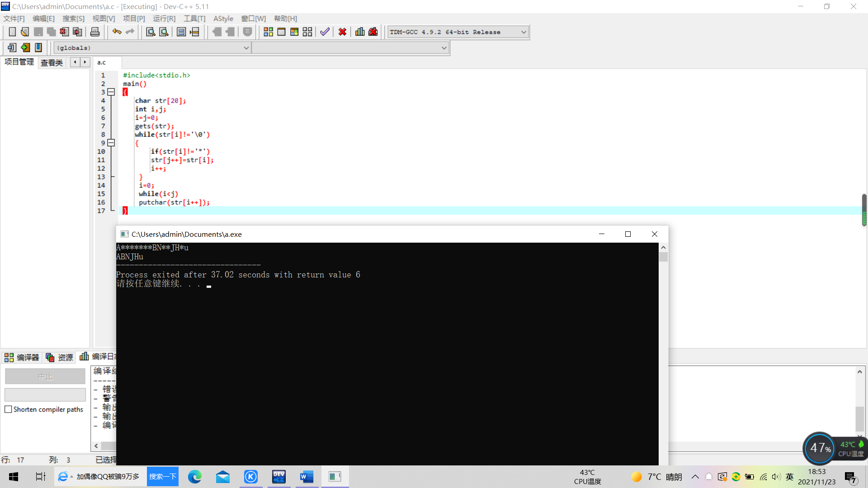This screenshot has width=868, height=488.
Task: Click the Compile four-squares icon
Action: click(x=268, y=32)
